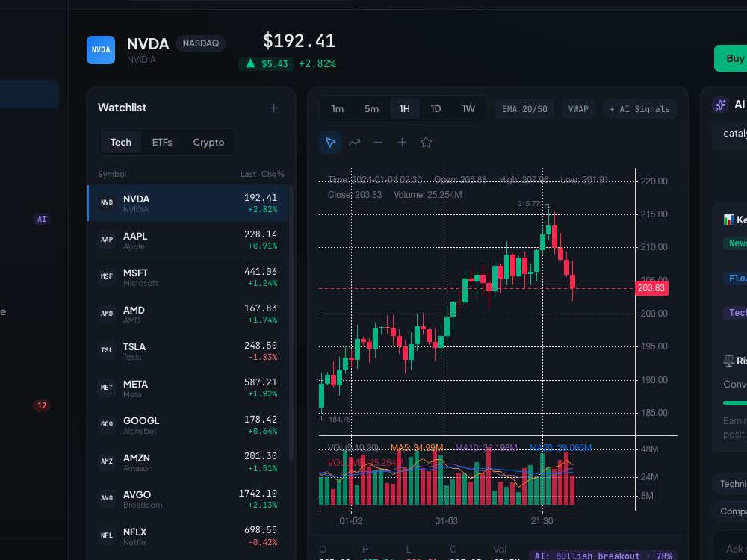Screen dimensions: 747x560
Task: Toggle the EMA 20/50 indicator
Action: [x=524, y=109]
